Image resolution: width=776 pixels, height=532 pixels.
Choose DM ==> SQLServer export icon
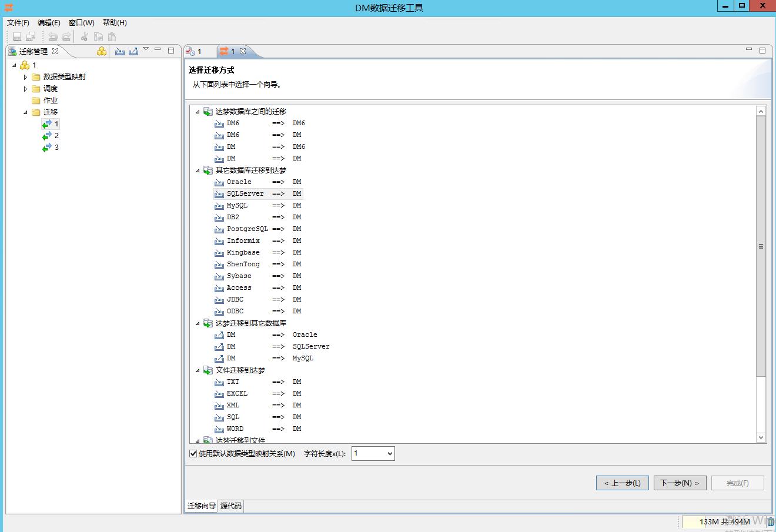click(219, 346)
